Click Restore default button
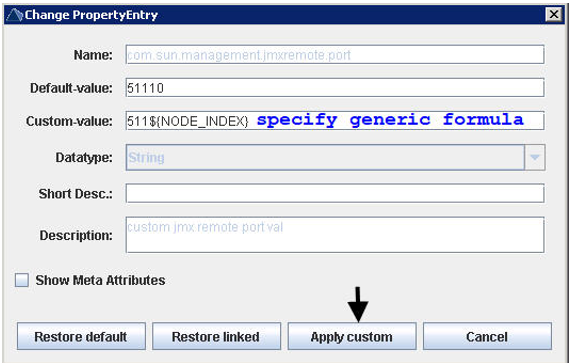 click(81, 337)
